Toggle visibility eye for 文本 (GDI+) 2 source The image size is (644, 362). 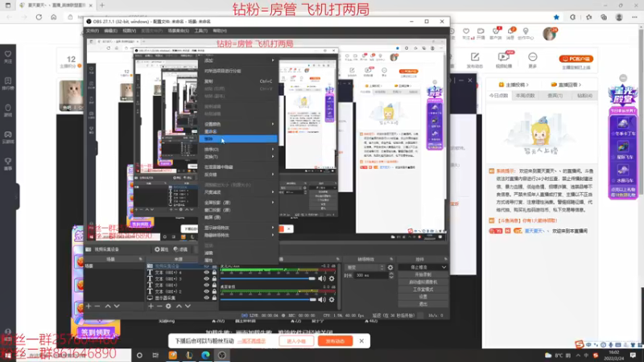pos(206,291)
